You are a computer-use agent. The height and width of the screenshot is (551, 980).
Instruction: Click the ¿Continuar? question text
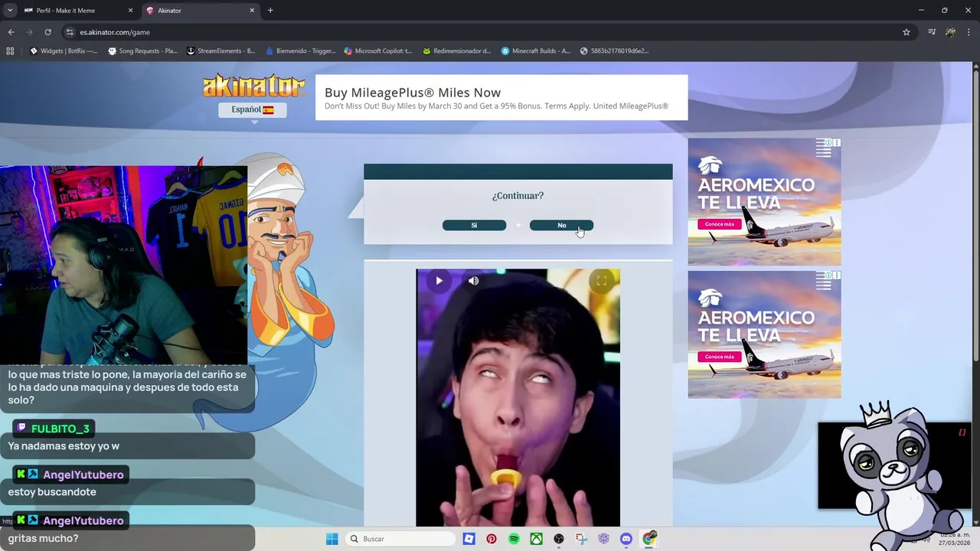(518, 196)
